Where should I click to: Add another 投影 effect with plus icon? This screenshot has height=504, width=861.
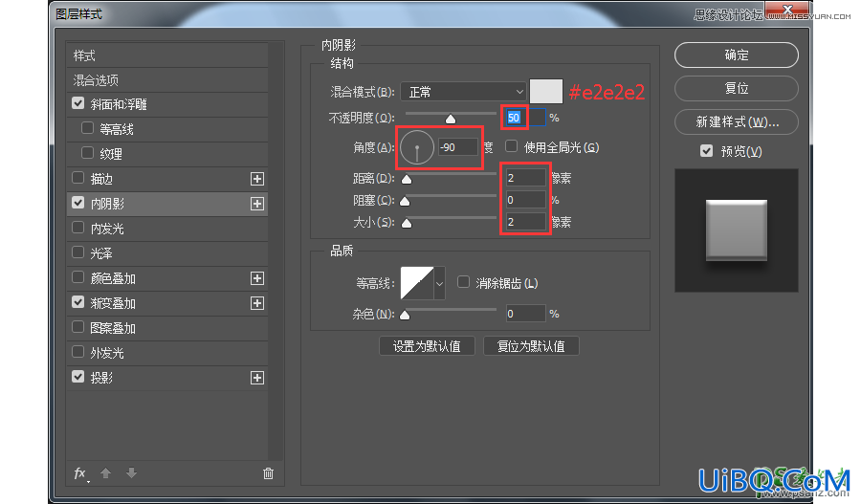point(257,378)
